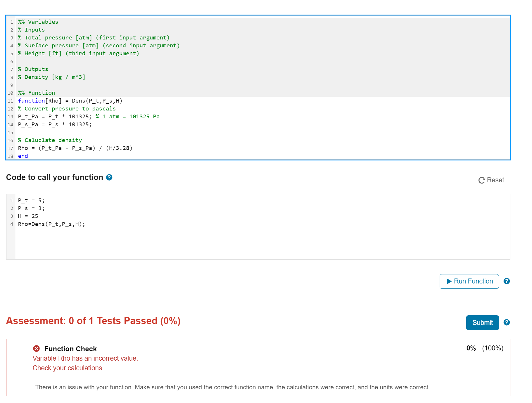Image resolution: width=532 pixels, height=403 pixels.
Task: Click line 'P_t_Pa = P_t * 101325;'
Action: pos(55,117)
